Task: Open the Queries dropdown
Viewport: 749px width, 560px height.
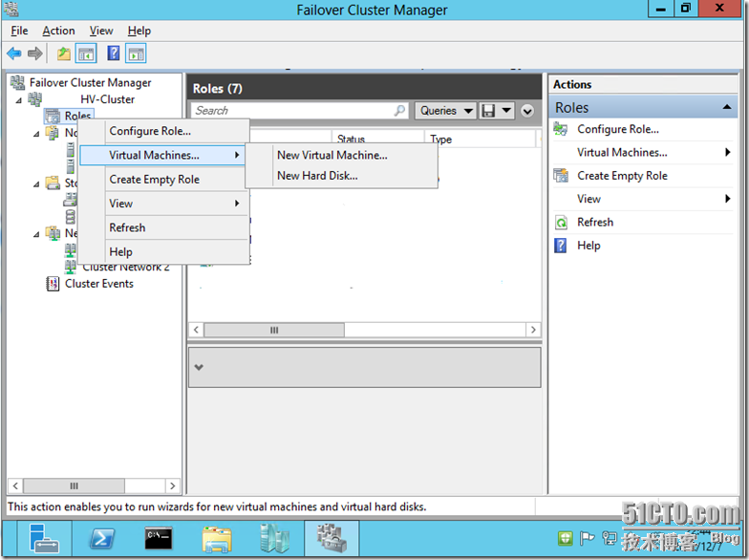Action: click(445, 111)
